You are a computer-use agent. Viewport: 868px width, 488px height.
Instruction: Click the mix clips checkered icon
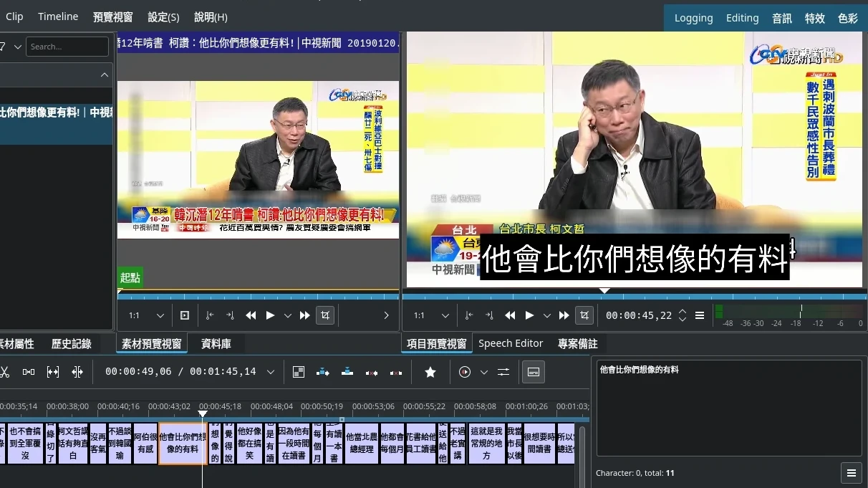click(x=299, y=372)
